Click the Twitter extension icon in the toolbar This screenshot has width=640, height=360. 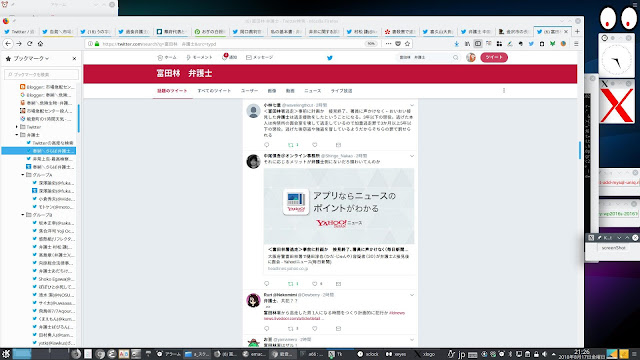(x=531, y=44)
